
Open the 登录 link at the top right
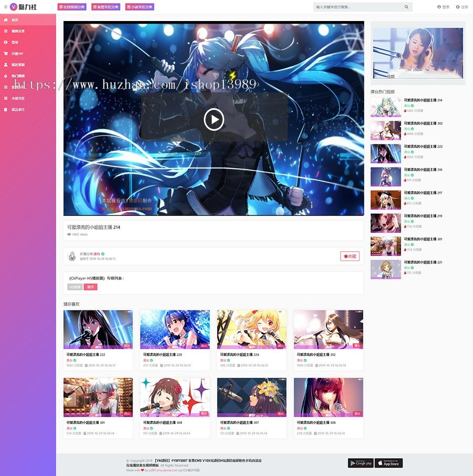coord(444,7)
